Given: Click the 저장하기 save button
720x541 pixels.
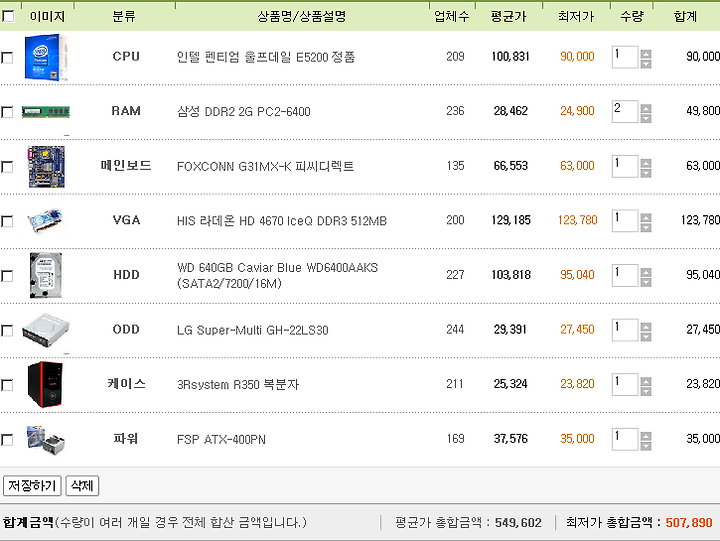Looking at the screenshot, I should [32, 485].
